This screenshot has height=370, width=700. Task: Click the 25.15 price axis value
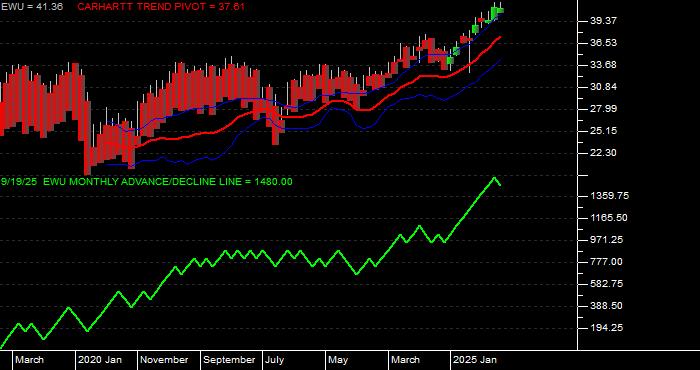(604, 131)
